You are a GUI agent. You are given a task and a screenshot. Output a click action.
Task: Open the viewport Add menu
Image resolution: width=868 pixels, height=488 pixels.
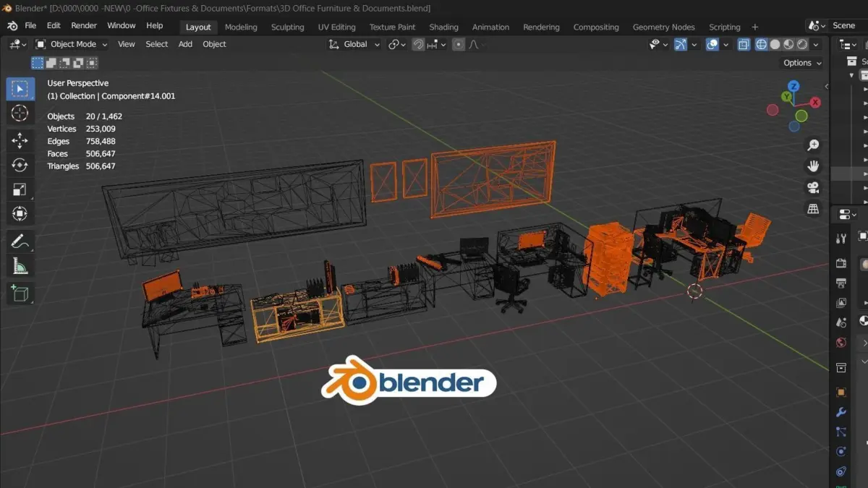coord(185,44)
